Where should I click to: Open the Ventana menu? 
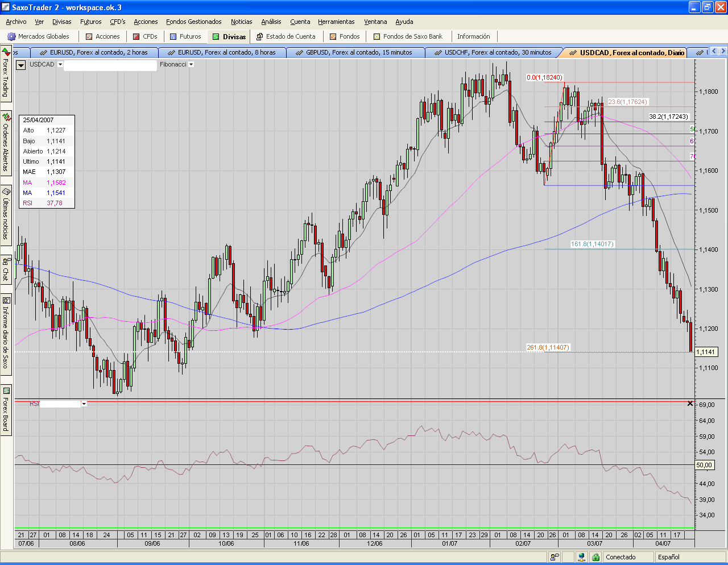[375, 22]
